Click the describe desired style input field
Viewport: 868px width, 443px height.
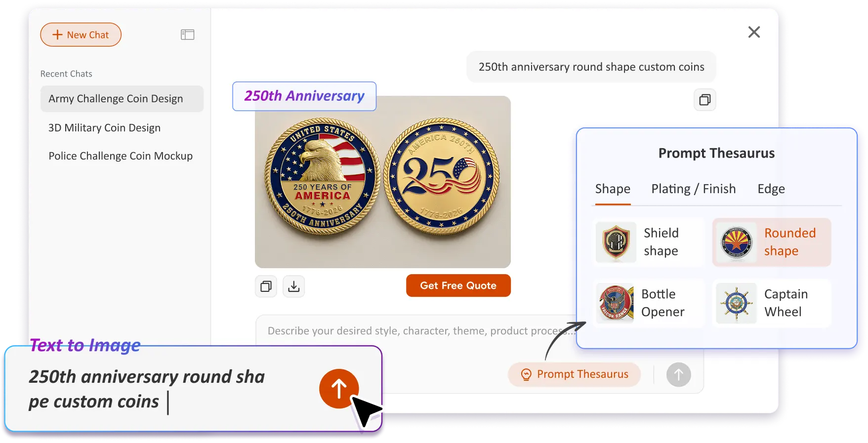[416, 331]
